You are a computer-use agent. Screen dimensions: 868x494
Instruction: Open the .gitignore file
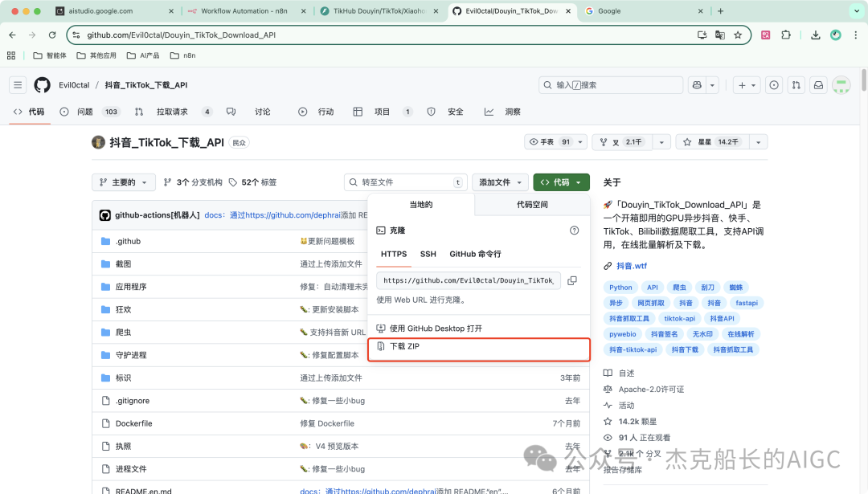click(133, 401)
